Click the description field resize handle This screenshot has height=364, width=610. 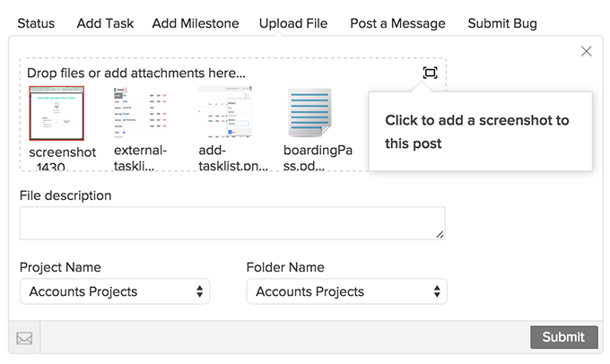point(440,235)
